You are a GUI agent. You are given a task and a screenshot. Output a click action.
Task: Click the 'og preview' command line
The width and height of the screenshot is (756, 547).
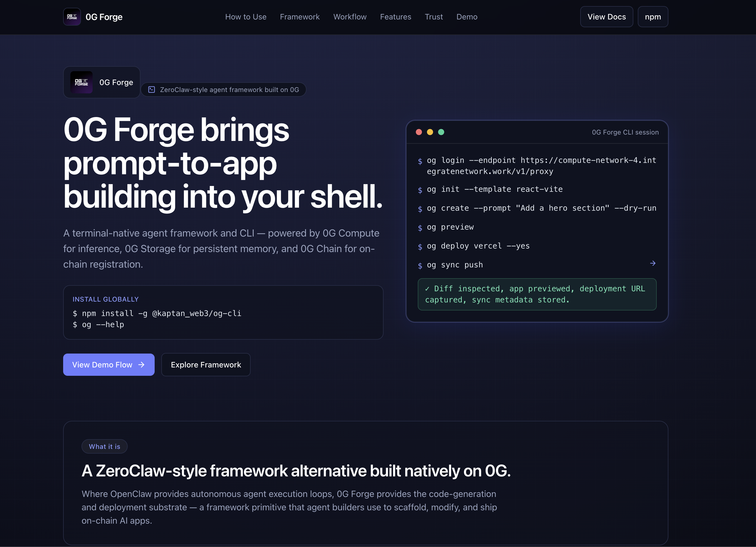click(x=446, y=227)
